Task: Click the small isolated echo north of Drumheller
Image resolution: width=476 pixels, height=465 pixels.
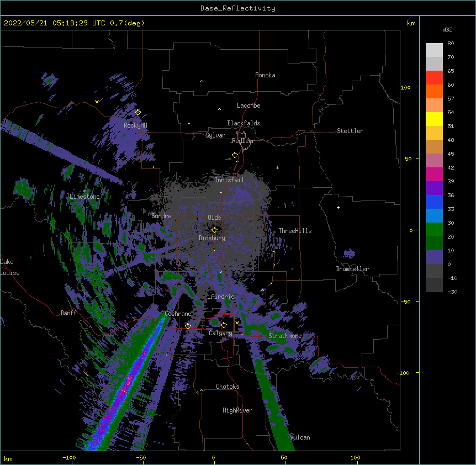Action: tap(349, 253)
